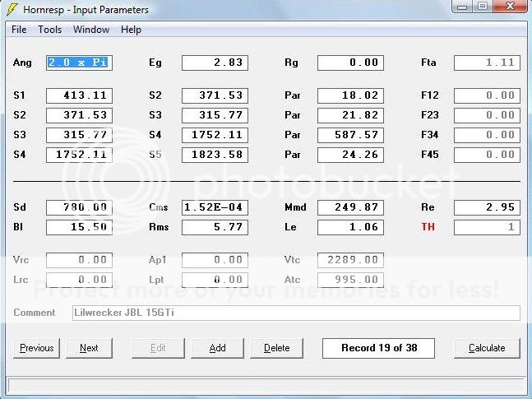
Task: Minimize the Hornresp window
Action: [x=462, y=7]
